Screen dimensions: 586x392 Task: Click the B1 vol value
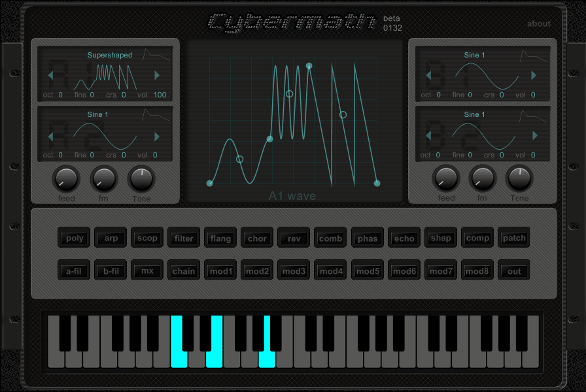click(x=533, y=95)
